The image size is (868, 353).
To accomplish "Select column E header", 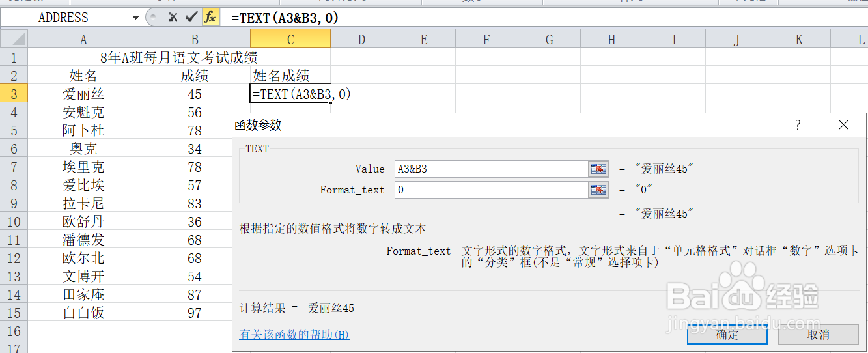I will point(424,40).
